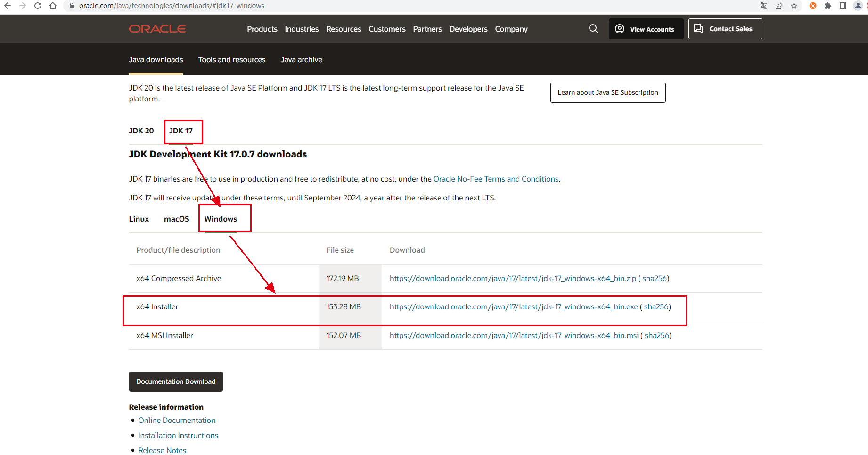Click the Documentation Download button

[176, 381]
